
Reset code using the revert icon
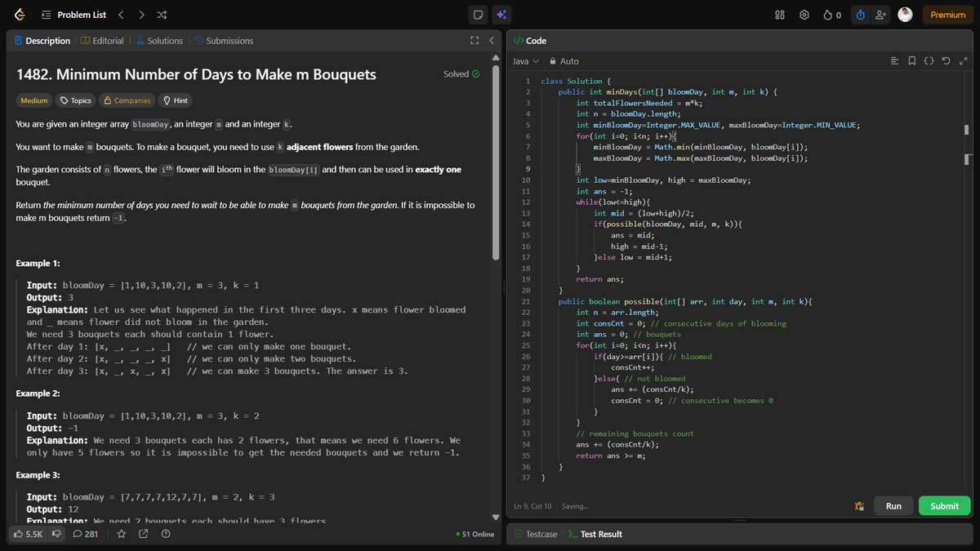click(947, 60)
